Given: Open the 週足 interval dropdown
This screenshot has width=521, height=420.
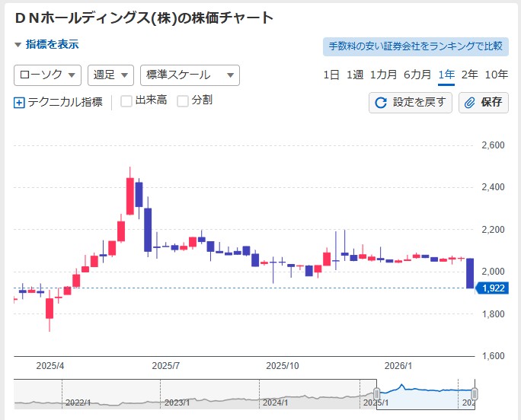Looking at the screenshot, I should coord(111,75).
